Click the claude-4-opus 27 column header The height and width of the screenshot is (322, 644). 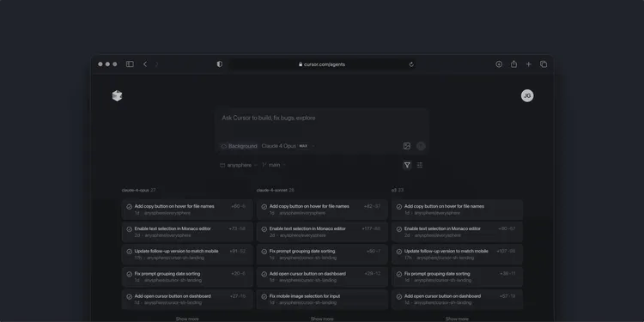[138, 190]
